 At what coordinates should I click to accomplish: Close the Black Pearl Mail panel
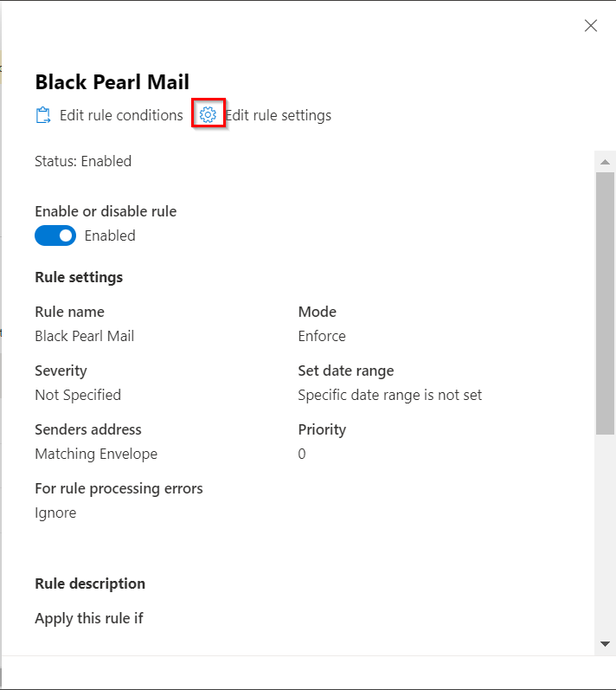591,26
